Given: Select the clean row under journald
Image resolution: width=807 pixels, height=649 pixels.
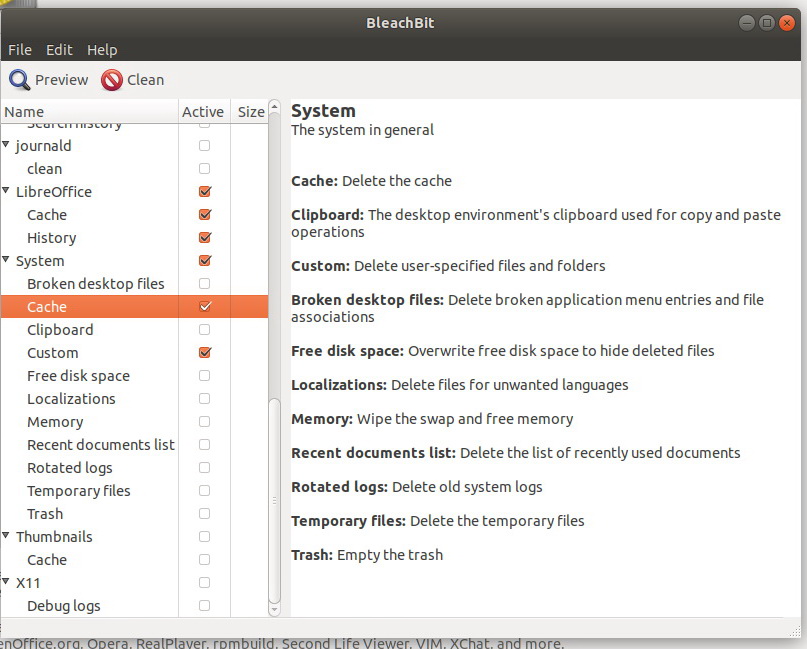Looking at the screenshot, I should pyautogui.click(x=134, y=169).
